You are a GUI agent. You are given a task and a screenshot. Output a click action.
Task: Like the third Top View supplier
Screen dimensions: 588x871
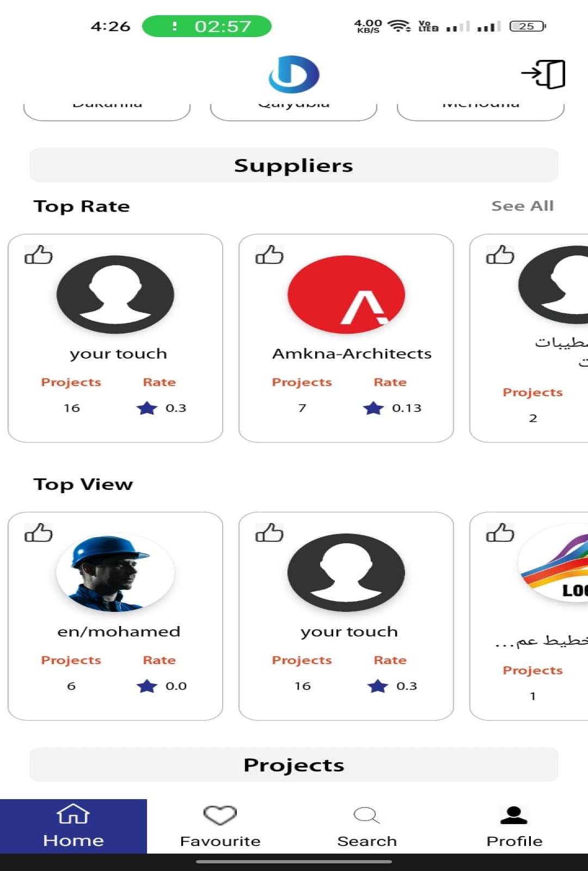click(500, 532)
